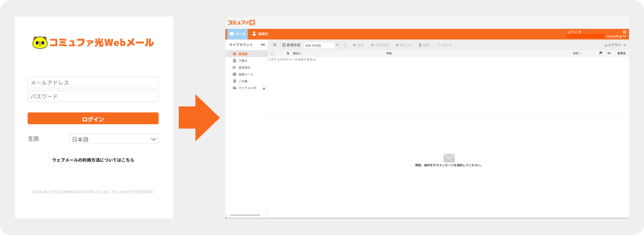Viewport: 644px width, 235px height.
Task: Open the ウェブメールの利用方法 help link
Action: coord(93,160)
